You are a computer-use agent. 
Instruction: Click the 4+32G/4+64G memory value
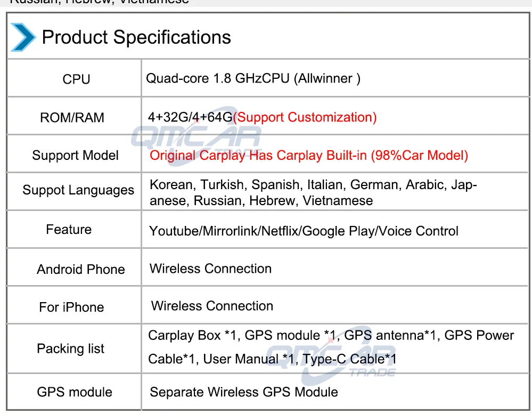pos(190,117)
